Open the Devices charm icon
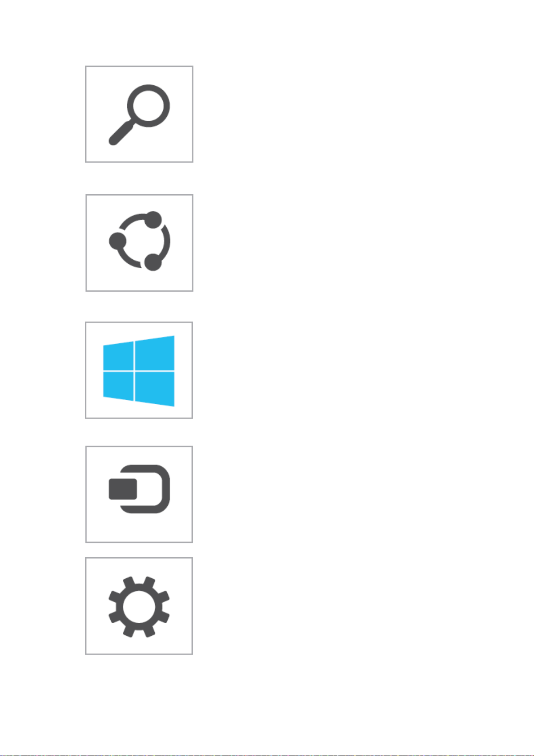534x756 pixels. click(x=139, y=494)
